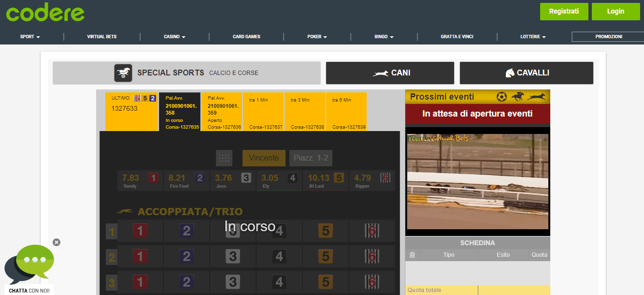Bet on Vandy at odds 7.83

(140, 180)
